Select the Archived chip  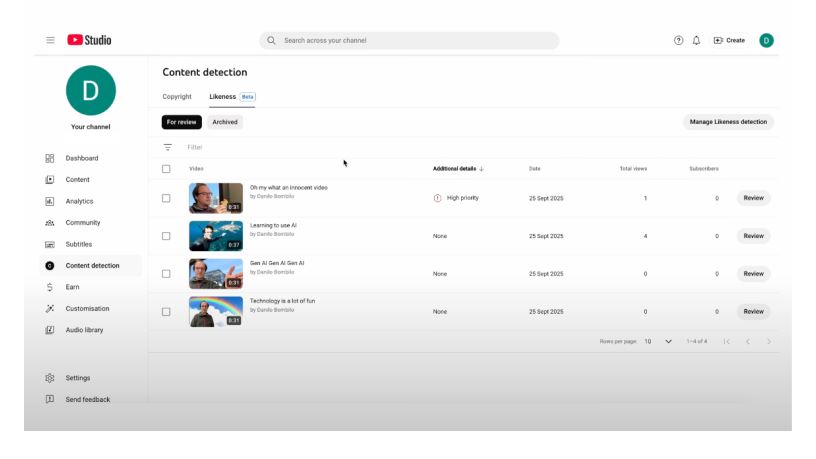(x=225, y=122)
